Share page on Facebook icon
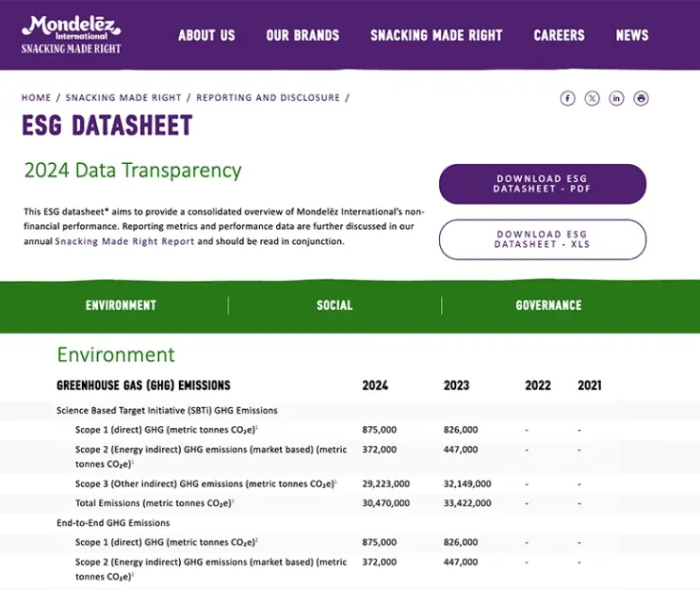The height and width of the screenshot is (590, 700). pos(568,98)
